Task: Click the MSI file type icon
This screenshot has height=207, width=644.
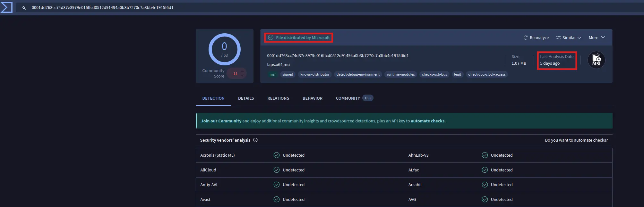Action: (596, 60)
